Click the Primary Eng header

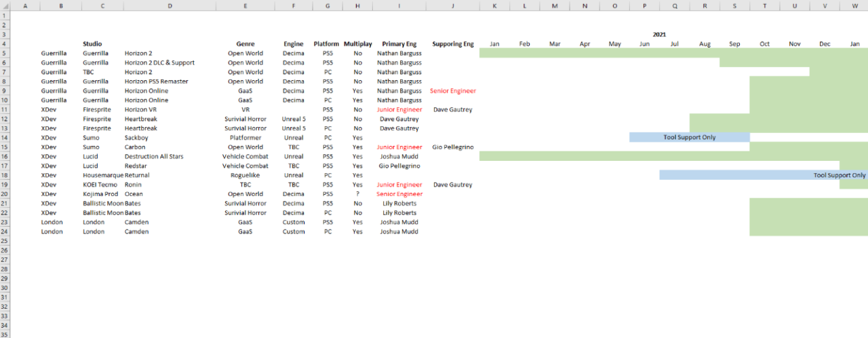(x=399, y=44)
